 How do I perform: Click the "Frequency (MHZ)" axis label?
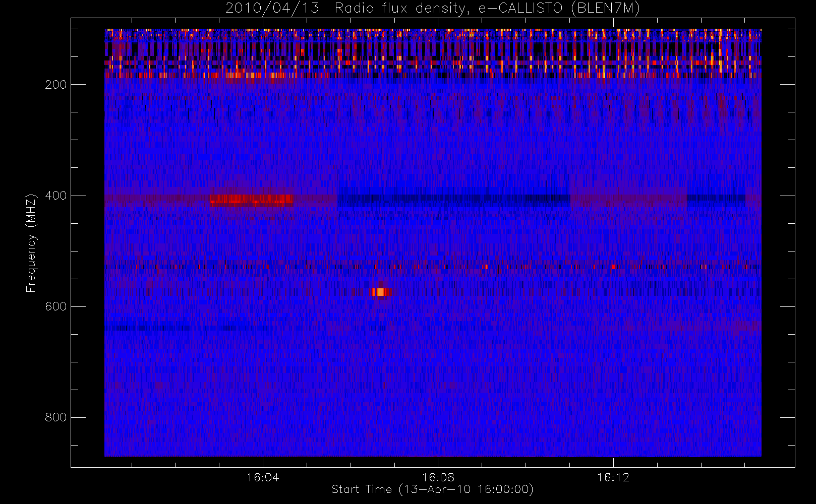pos(31,243)
